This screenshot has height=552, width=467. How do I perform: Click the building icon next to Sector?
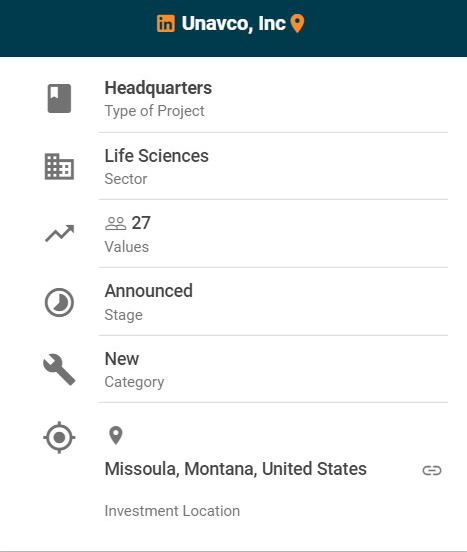(59, 167)
